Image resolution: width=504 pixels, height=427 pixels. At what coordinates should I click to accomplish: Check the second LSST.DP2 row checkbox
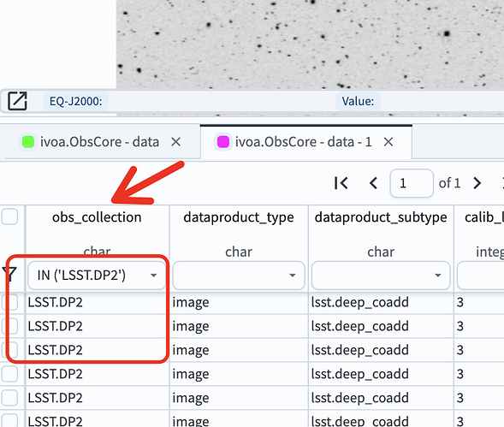coord(9,326)
